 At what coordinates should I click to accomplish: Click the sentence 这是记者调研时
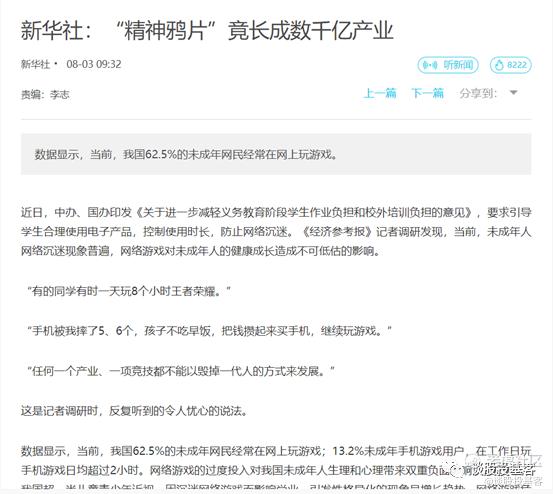(x=134, y=411)
